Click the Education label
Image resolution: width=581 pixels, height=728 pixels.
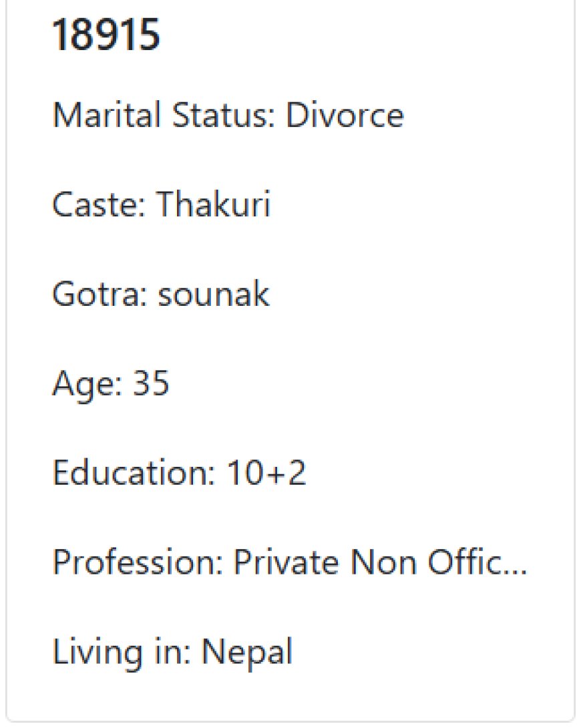[134, 472]
